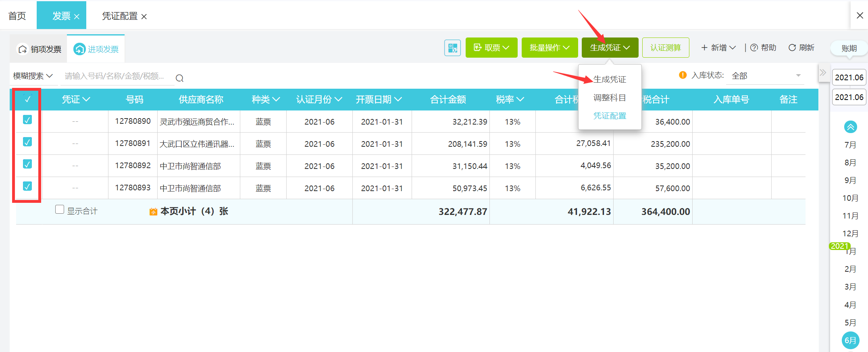Screen dimensions: 868x352
Task: Close the 发票 tab with its X
Action: coord(77,17)
